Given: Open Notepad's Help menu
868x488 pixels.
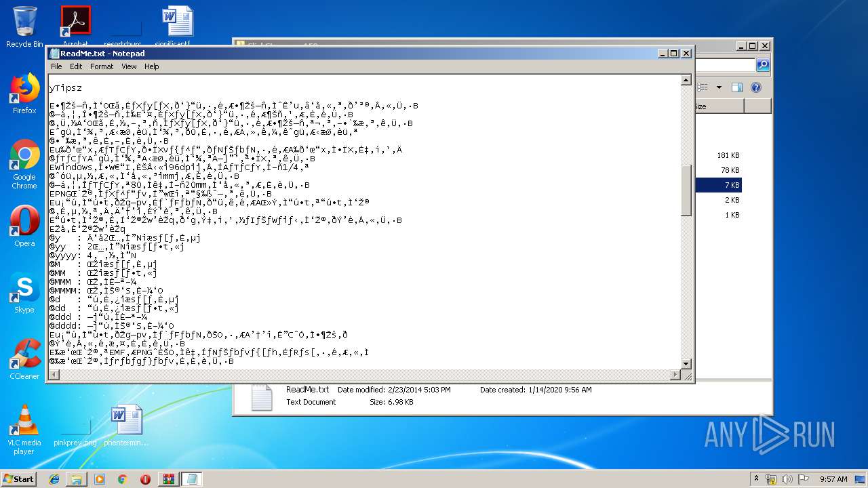Looking at the screenshot, I should pyautogui.click(x=151, y=66).
